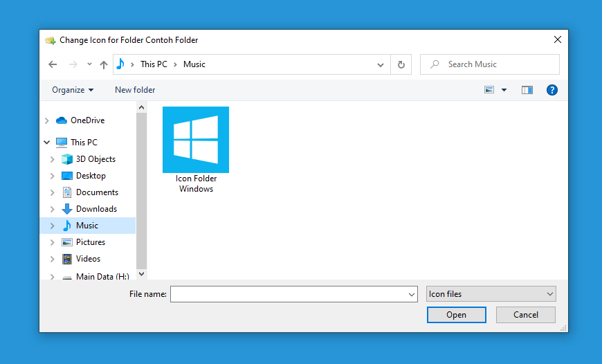Click the Icon Folder Windows file name

coord(197,183)
